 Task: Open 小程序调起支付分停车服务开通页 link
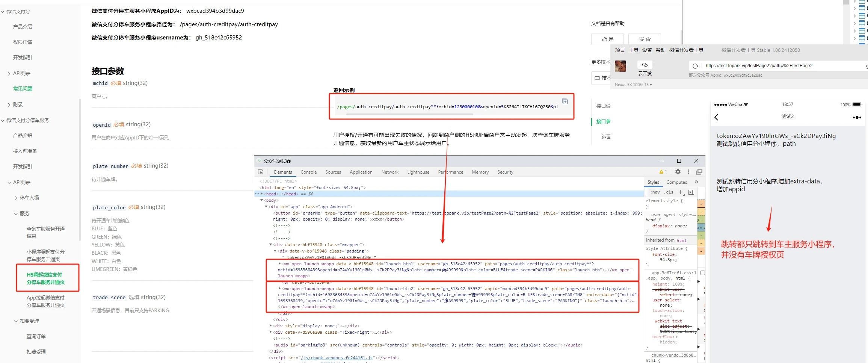[45, 256]
